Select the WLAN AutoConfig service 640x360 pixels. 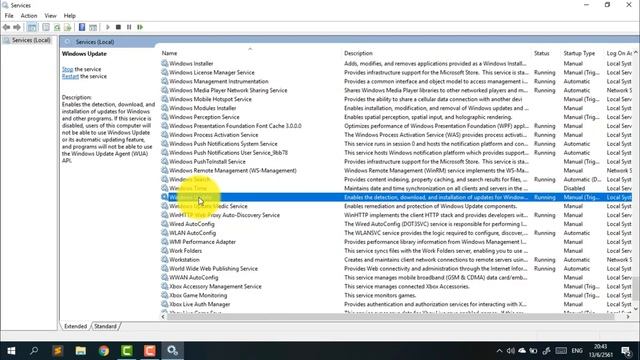(192, 233)
